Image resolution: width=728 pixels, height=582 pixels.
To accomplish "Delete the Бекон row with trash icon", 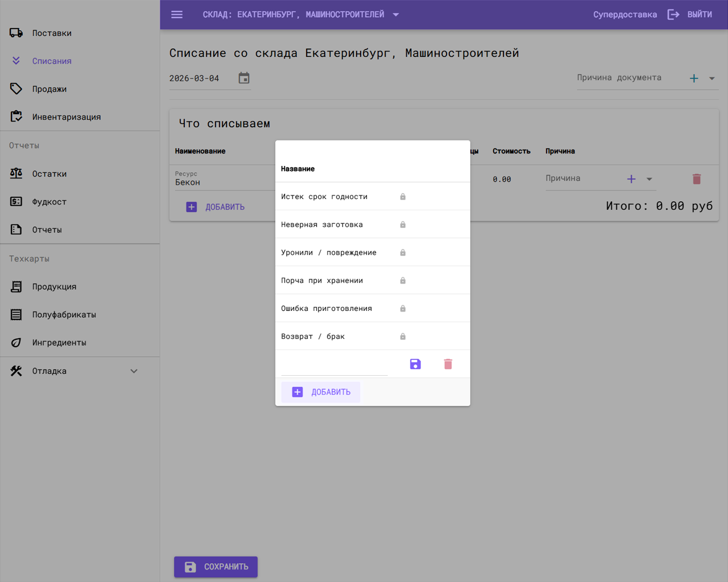I will [696, 179].
